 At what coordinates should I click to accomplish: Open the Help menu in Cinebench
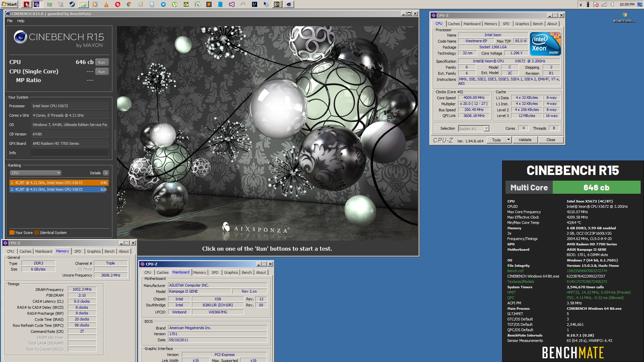(x=21, y=21)
